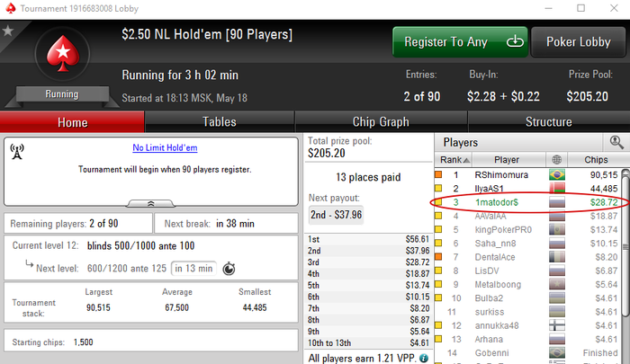Open the Chip Graph tab
Viewport: 630px width, 364px height.
(381, 122)
